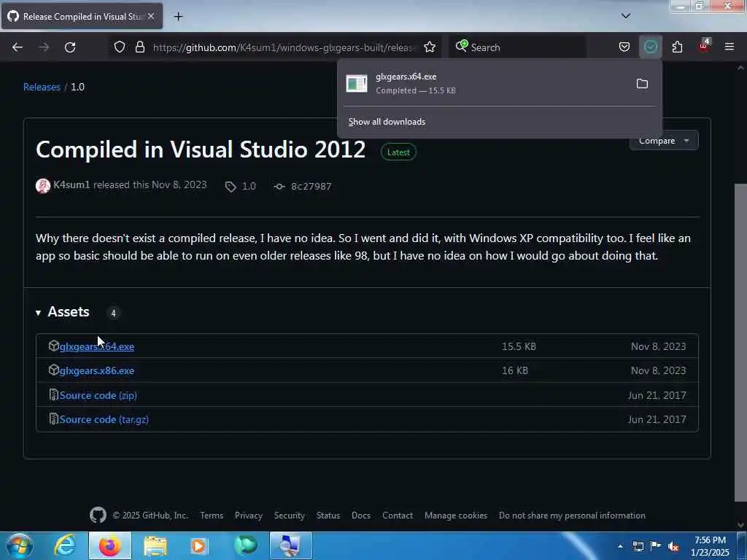
Task: Click the padlock site info icon
Action: coord(139,47)
